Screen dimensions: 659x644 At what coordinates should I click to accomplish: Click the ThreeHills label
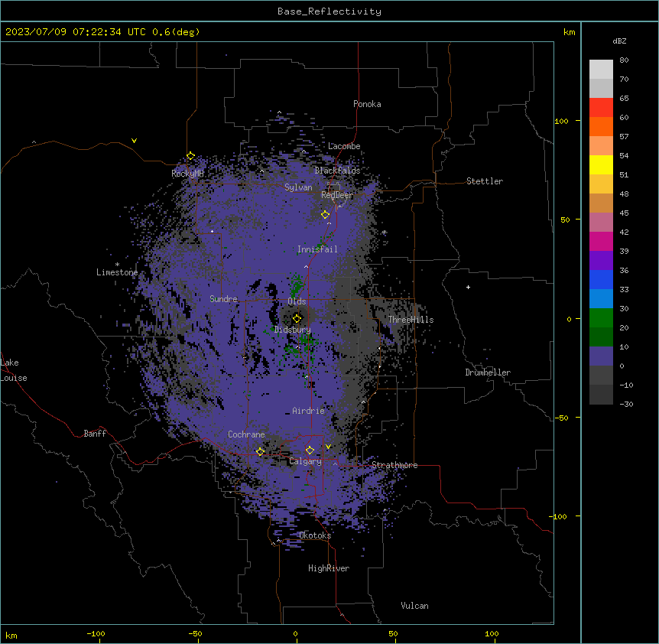point(411,320)
